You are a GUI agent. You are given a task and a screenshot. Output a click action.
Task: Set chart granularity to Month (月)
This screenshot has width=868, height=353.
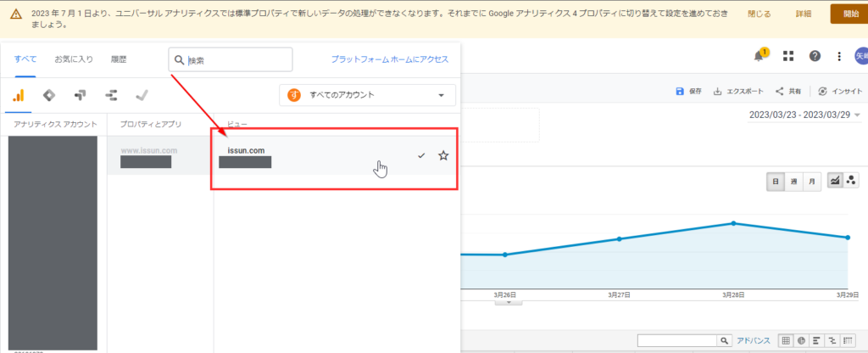(x=812, y=182)
